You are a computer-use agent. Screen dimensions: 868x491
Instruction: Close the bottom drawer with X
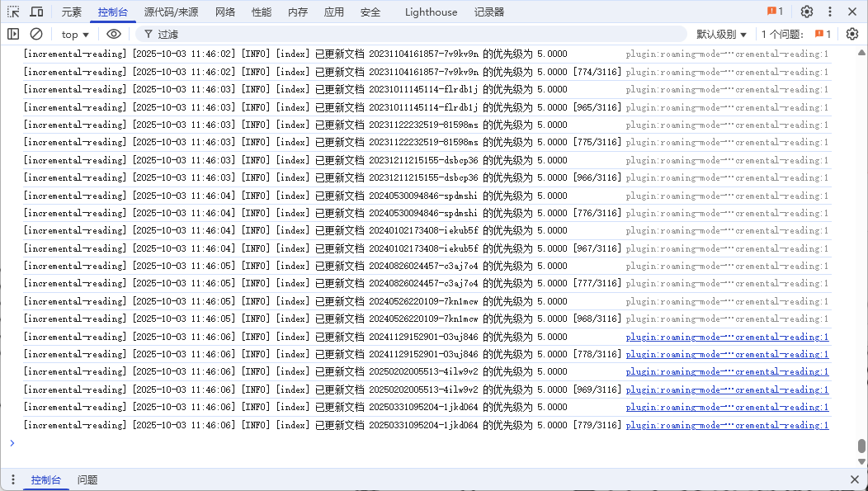(854, 479)
